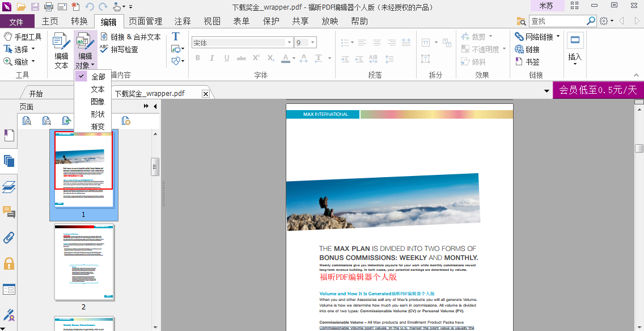Expand the 缩放 zoom dropdown

point(33,62)
